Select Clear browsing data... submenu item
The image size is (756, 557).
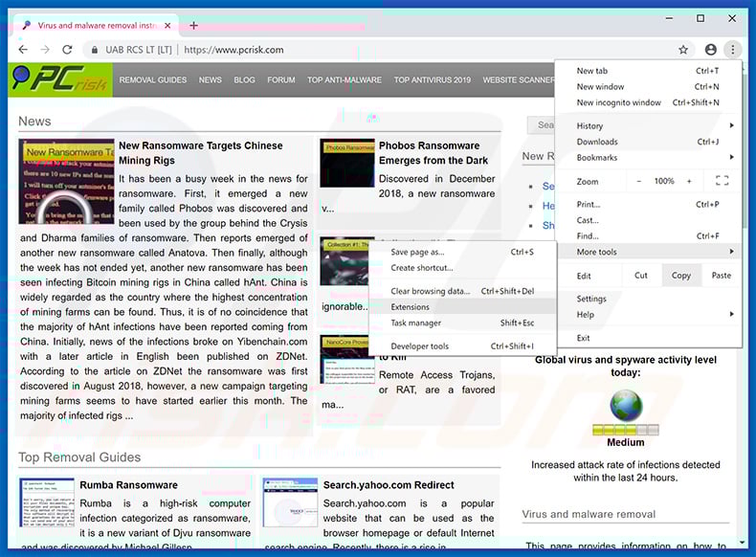tap(462, 291)
